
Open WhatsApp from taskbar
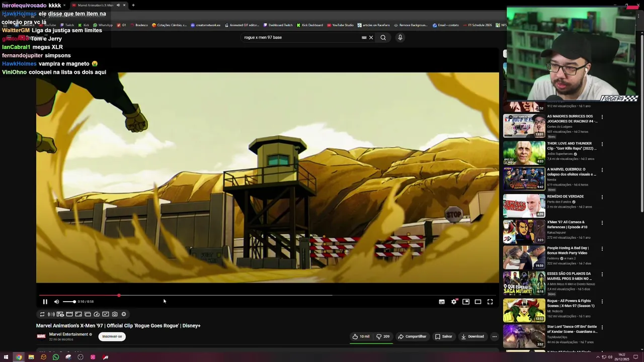pyautogui.click(x=56, y=357)
